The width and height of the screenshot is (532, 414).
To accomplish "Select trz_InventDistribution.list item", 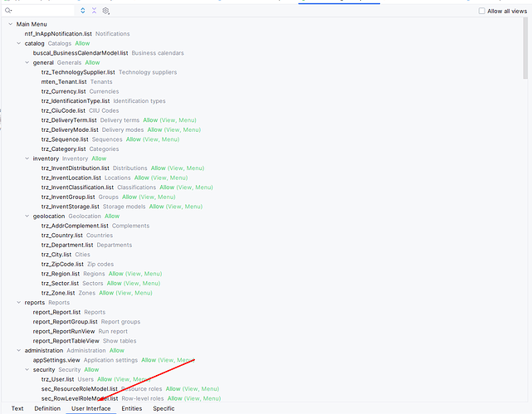I will point(75,168).
